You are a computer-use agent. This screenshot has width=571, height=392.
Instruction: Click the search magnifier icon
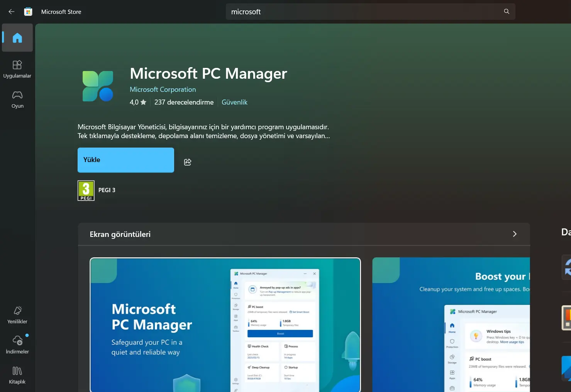507,12
